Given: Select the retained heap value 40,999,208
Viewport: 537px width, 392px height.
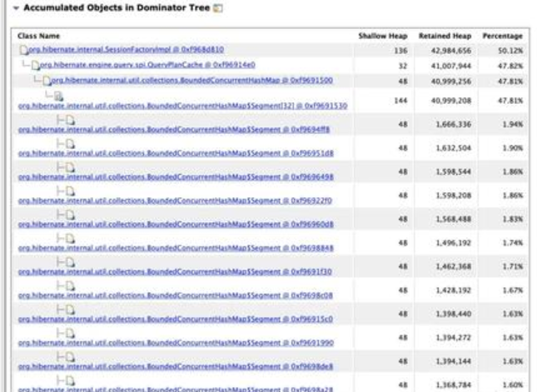Looking at the screenshot, I should 451,101.
